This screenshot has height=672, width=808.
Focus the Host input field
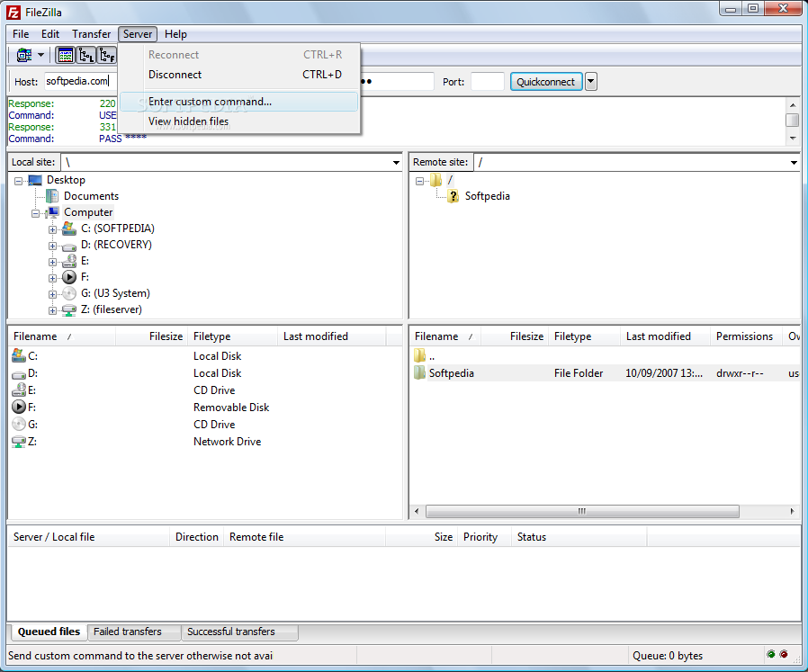80,82
